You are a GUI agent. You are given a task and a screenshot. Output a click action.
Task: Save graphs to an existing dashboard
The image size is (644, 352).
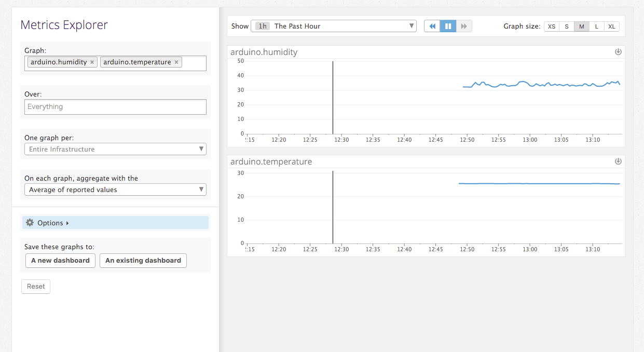(143, 261)
